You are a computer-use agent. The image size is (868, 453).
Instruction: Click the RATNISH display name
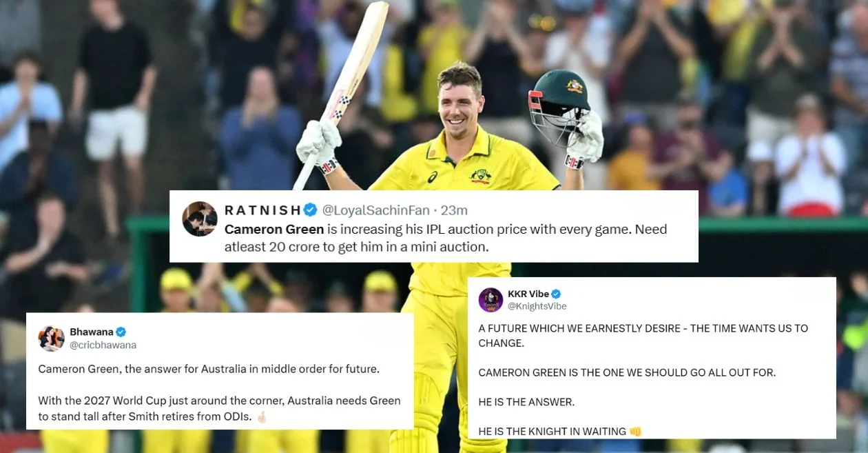coord(263,210)
